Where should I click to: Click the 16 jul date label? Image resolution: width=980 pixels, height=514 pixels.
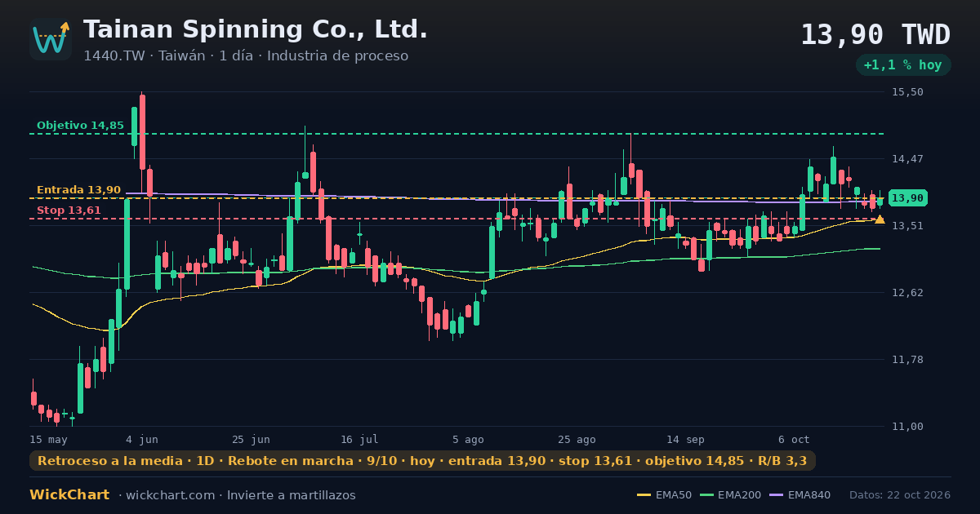pos(359,439)
